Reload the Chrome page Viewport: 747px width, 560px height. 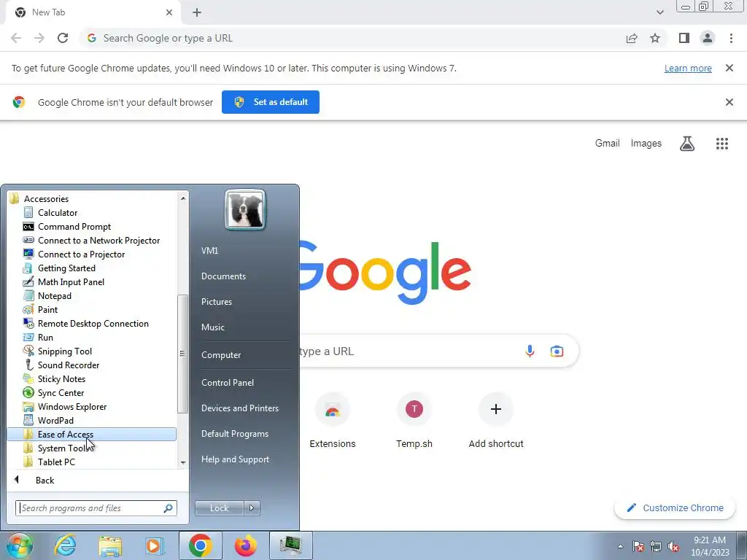point(63,38)
